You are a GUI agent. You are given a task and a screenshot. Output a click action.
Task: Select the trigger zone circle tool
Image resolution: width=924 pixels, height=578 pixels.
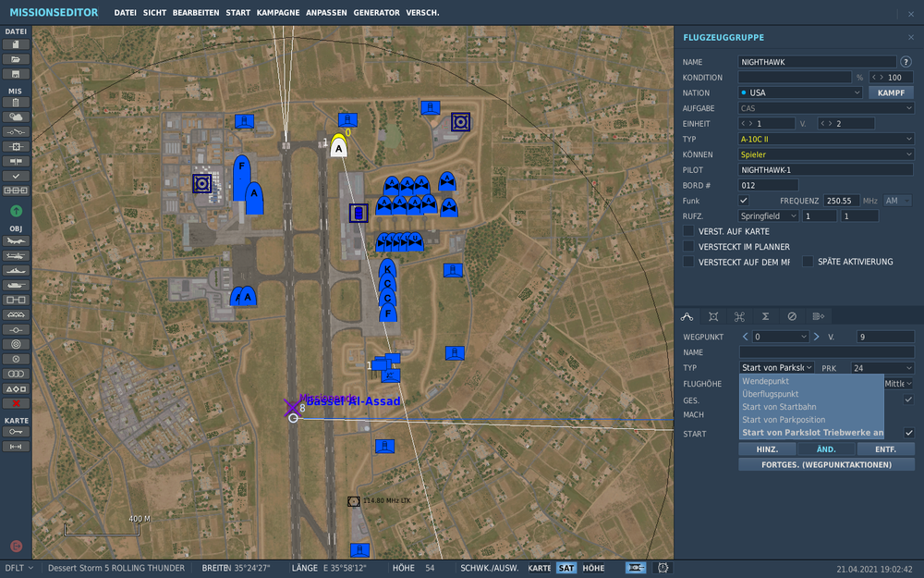click(16, 344)
